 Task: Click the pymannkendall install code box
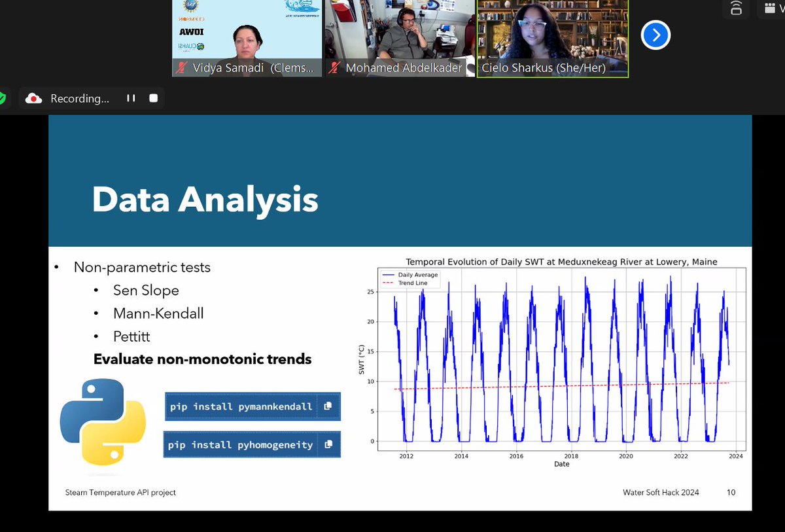point(253,406)
